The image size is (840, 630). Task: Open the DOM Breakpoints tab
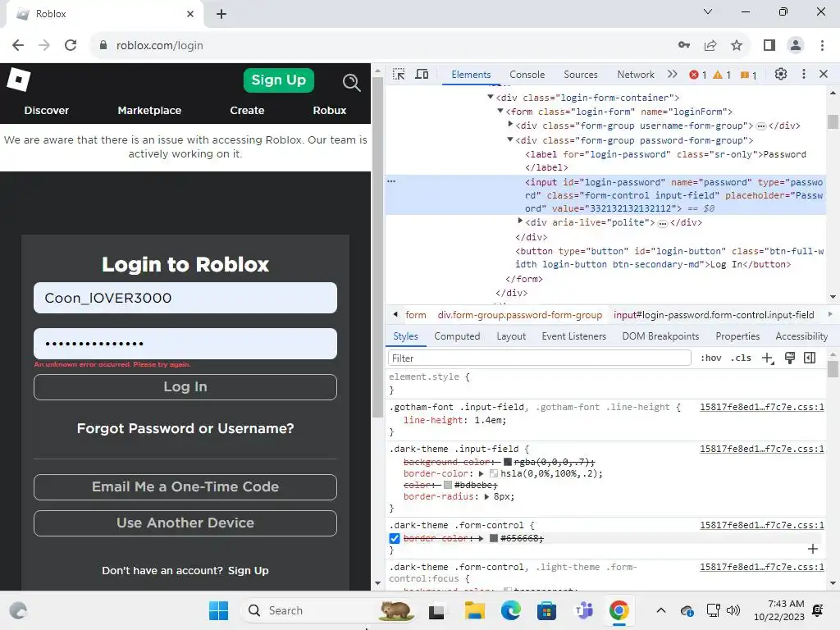coord(660,336)
